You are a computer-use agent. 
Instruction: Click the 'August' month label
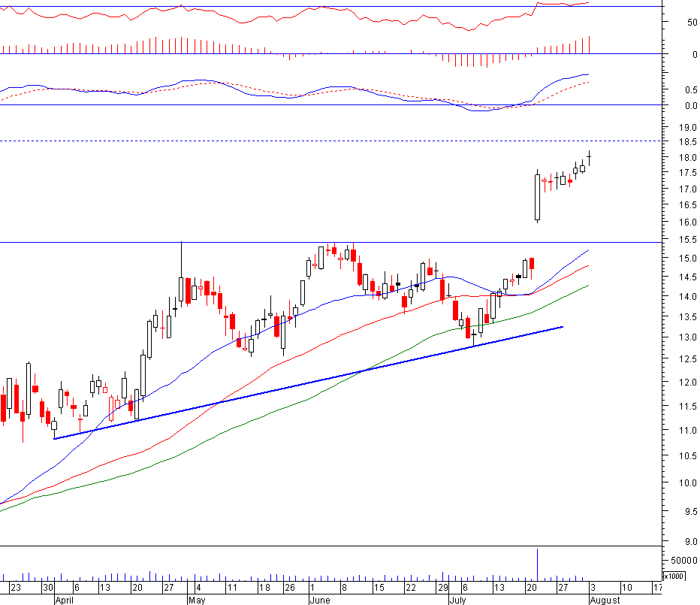click(605, 600)
